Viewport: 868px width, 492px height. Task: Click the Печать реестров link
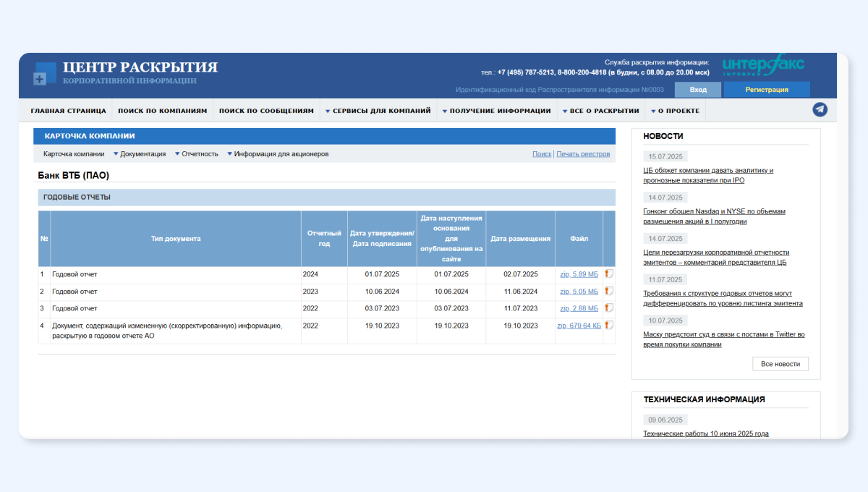583,154
